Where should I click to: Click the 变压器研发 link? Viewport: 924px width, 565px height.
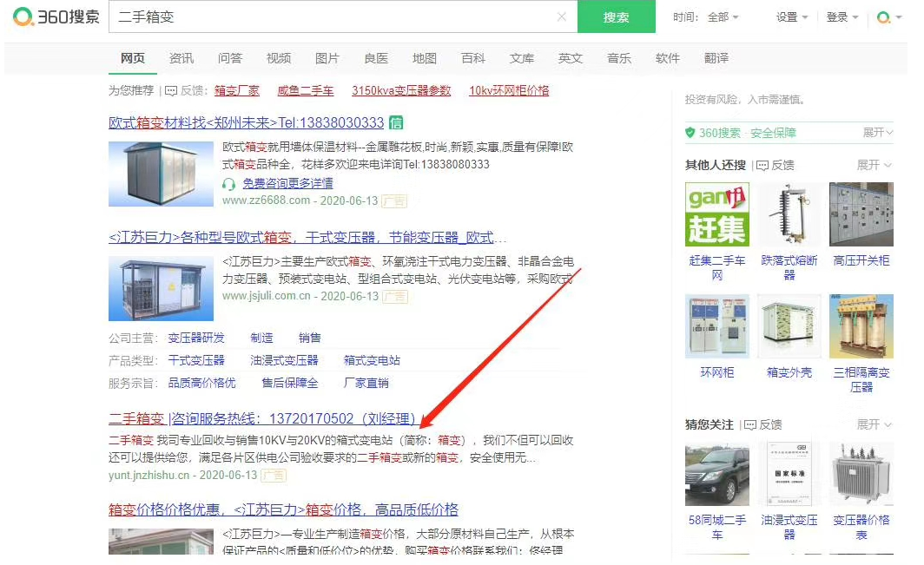tap(196, 338)
